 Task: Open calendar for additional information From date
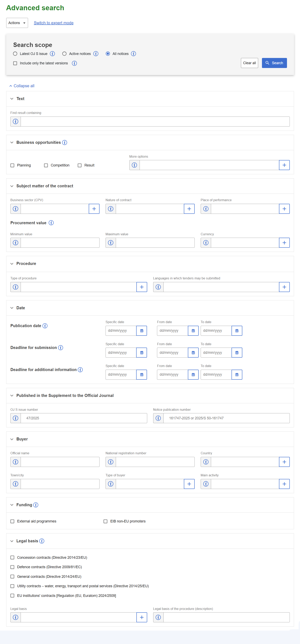pos(193,375)
